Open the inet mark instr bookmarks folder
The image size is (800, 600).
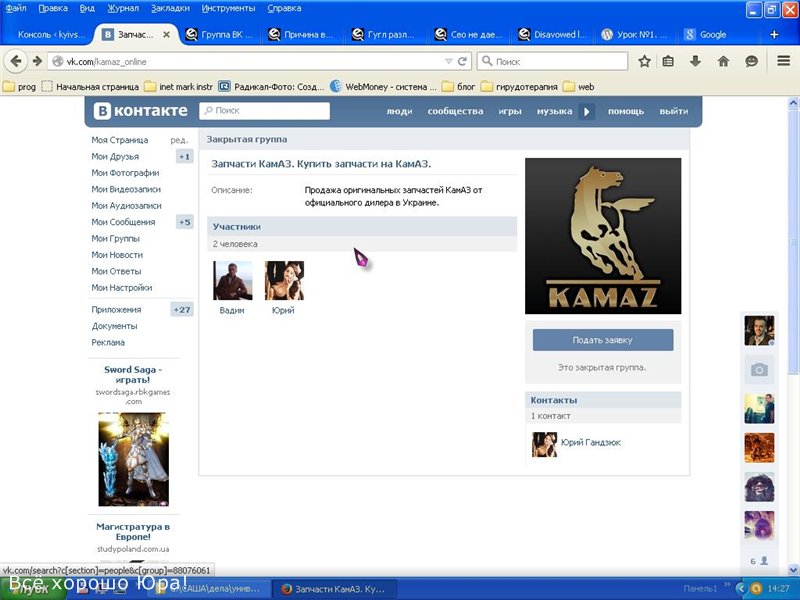coord(179,87)
